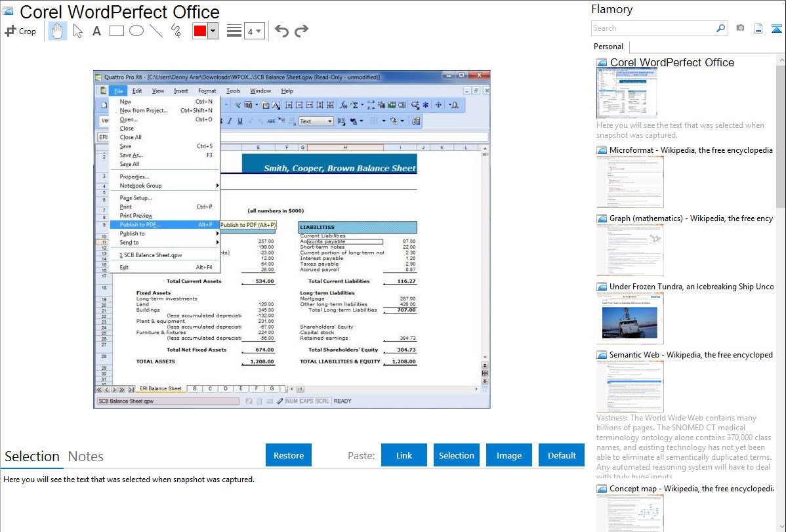
Task: Open the annotation color dropdown arrow
Action: click(213, 31)
